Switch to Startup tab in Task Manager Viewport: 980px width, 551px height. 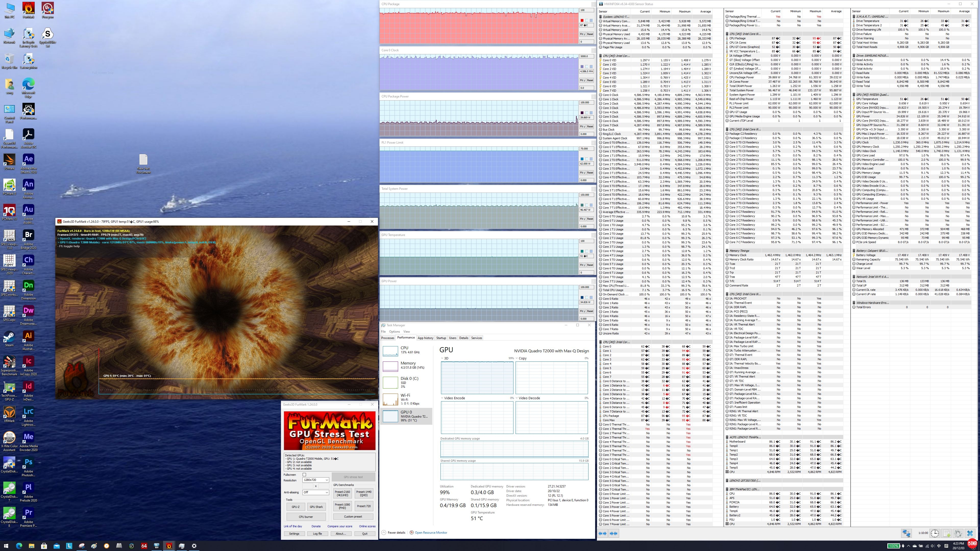(x=441, y=338)
